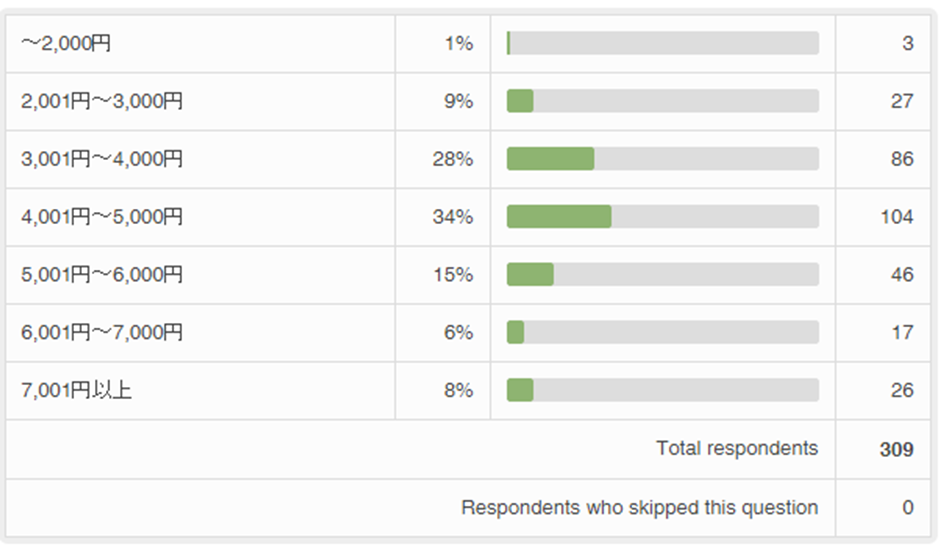941x547 pixels.
Task: Click the 34% percentage value
Action: 453,217
